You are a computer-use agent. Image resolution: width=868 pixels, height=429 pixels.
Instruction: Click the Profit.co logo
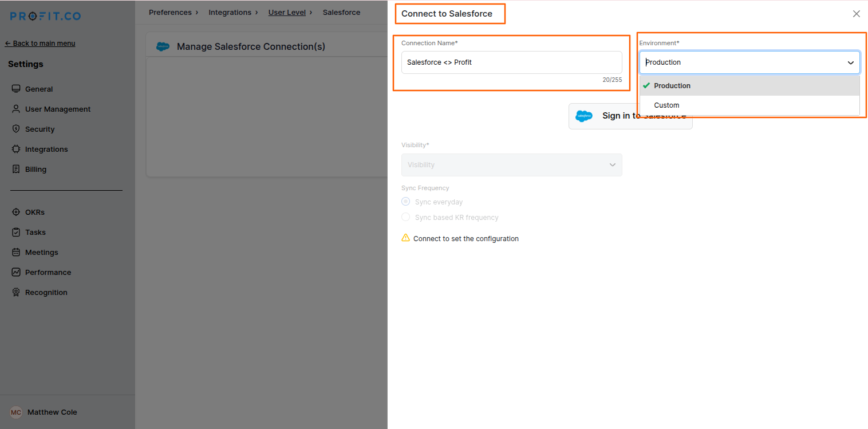pyautogui.click(x=45, y=16)
